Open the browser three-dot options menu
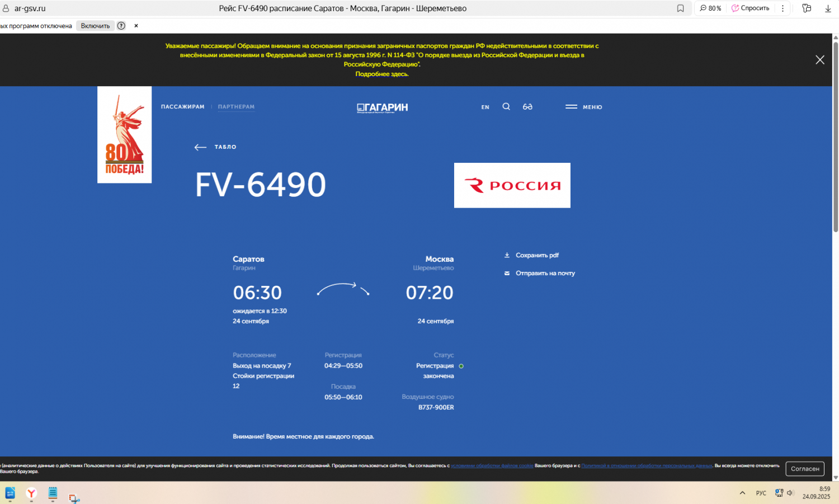The image size is (839, 504). [783, 8]
